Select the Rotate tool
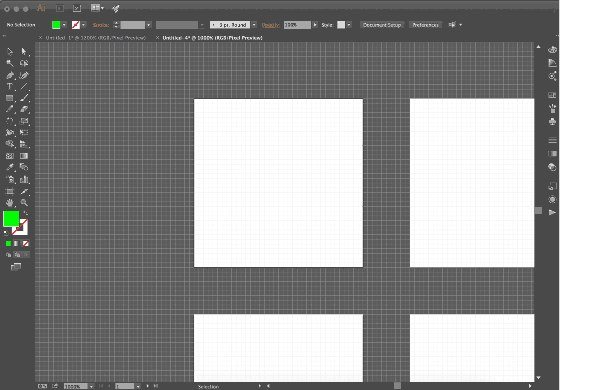 (10, 121)
